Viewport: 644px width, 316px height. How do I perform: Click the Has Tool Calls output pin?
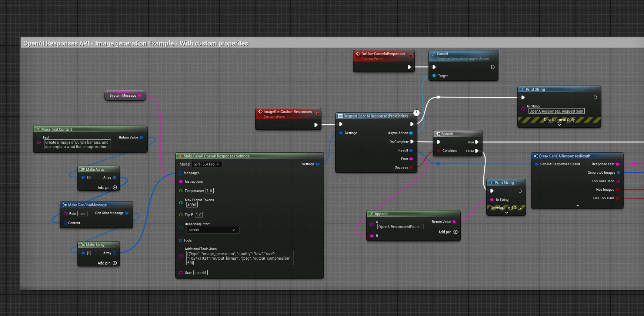point(617,198)
